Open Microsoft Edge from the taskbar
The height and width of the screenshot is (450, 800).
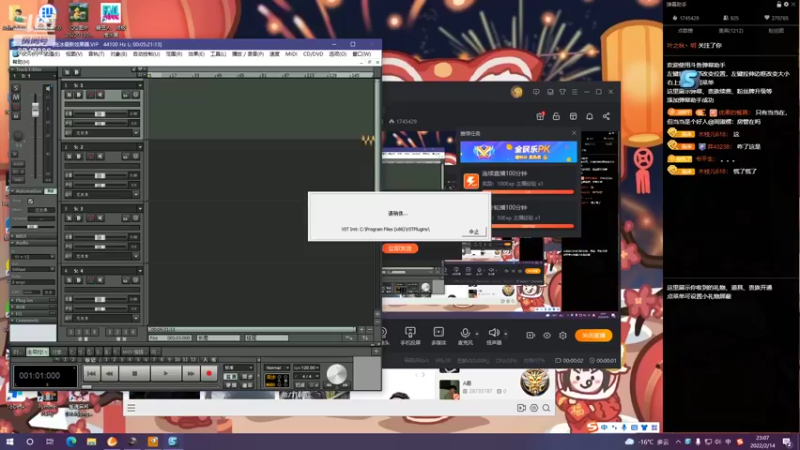[71, 441]
